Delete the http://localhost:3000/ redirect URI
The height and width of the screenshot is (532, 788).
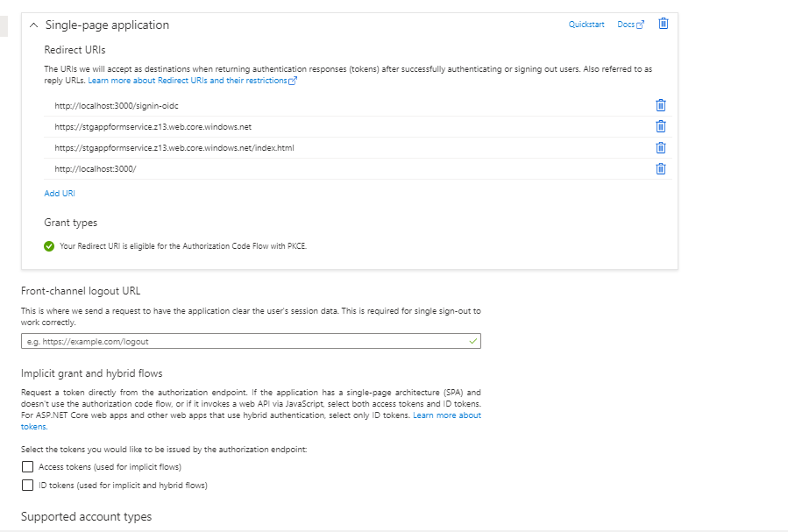pyautogui.click(x=661, y=169)
